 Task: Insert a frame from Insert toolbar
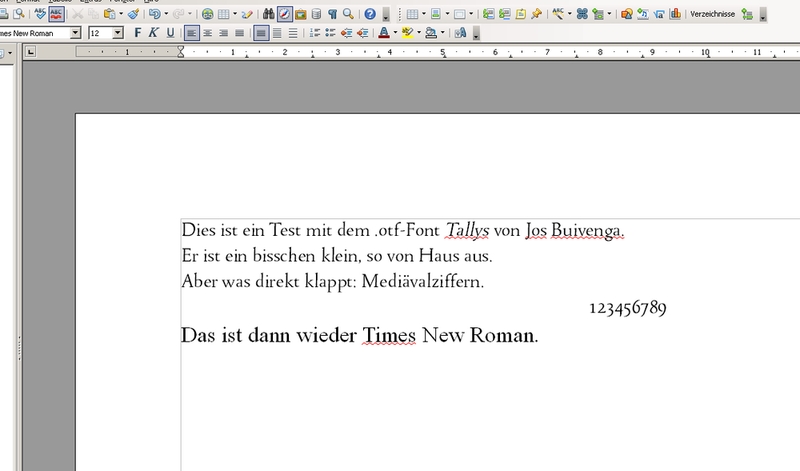point(459,14)
